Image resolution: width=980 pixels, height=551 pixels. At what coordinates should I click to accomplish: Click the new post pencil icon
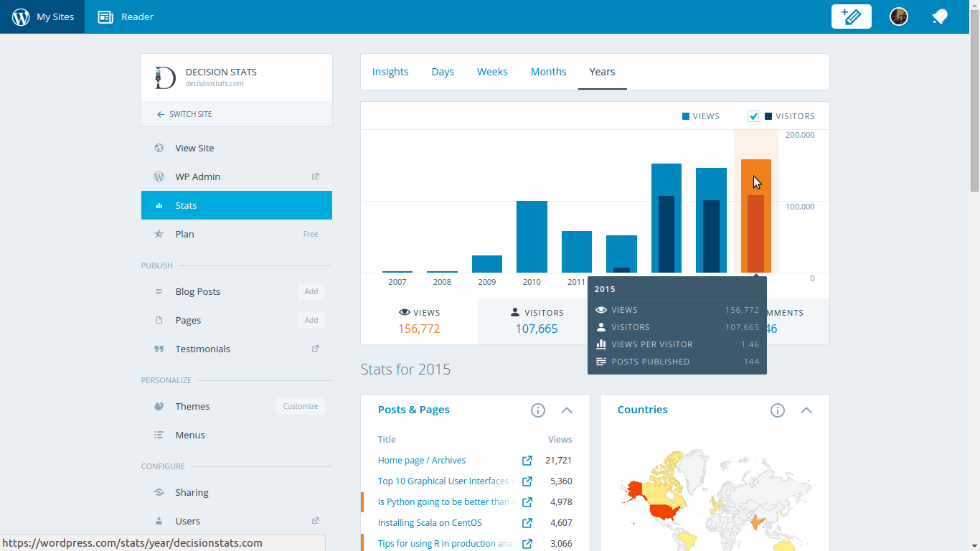[x=851, y=17]
